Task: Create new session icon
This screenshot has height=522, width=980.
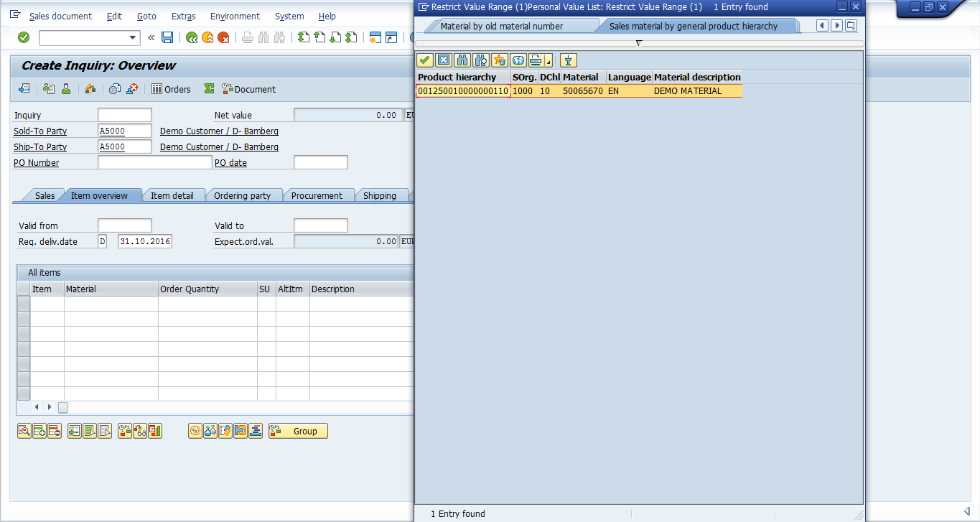Action: coord(375,37)
